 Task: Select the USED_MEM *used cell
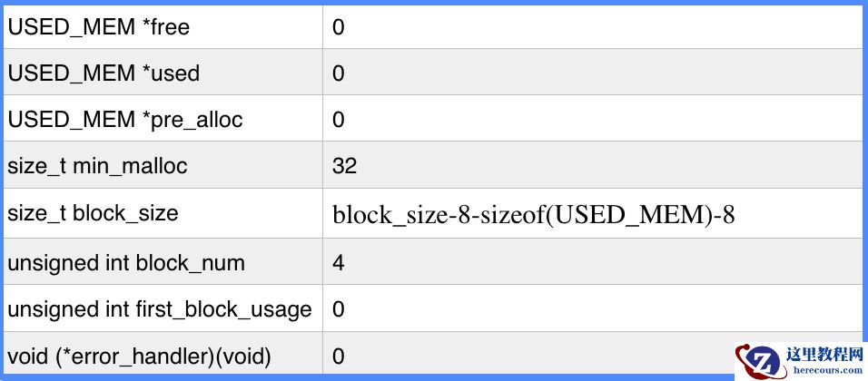(104, 73)
